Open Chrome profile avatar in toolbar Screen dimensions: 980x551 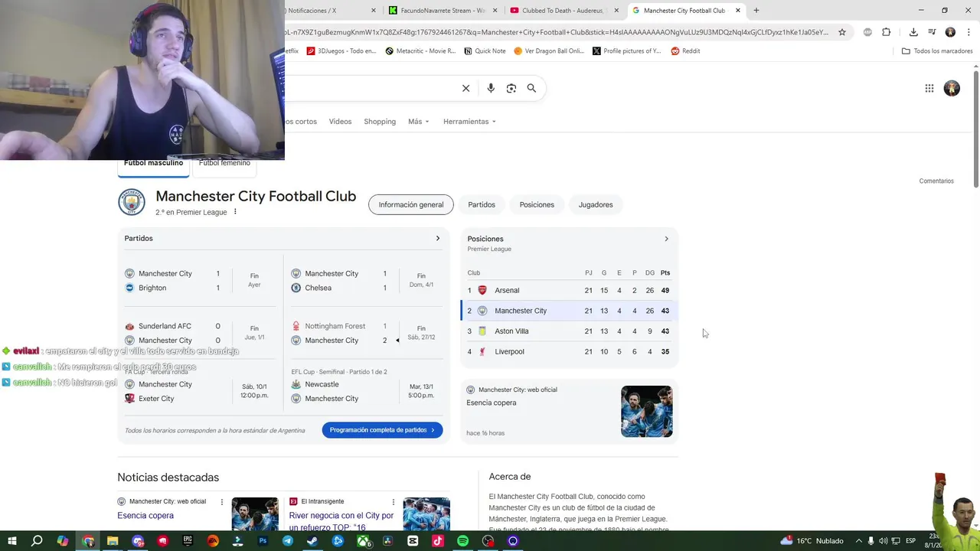pyautogui.click(x=950, y=32)
